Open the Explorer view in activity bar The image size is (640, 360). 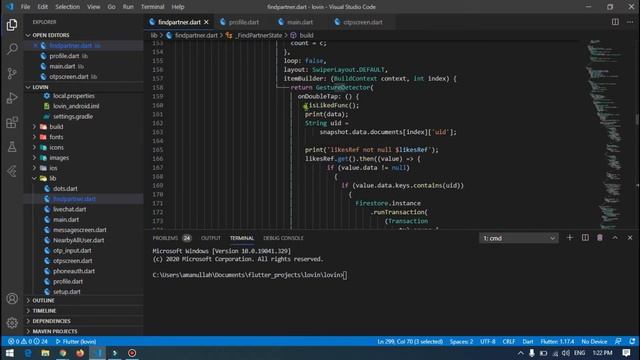12,25
